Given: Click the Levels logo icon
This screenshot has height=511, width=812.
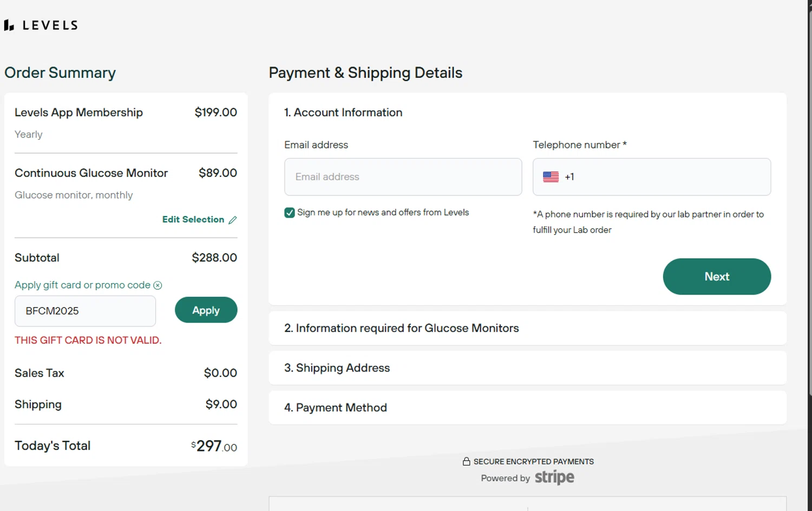Looking at the screenshot, I should click(x=9, y=25).
